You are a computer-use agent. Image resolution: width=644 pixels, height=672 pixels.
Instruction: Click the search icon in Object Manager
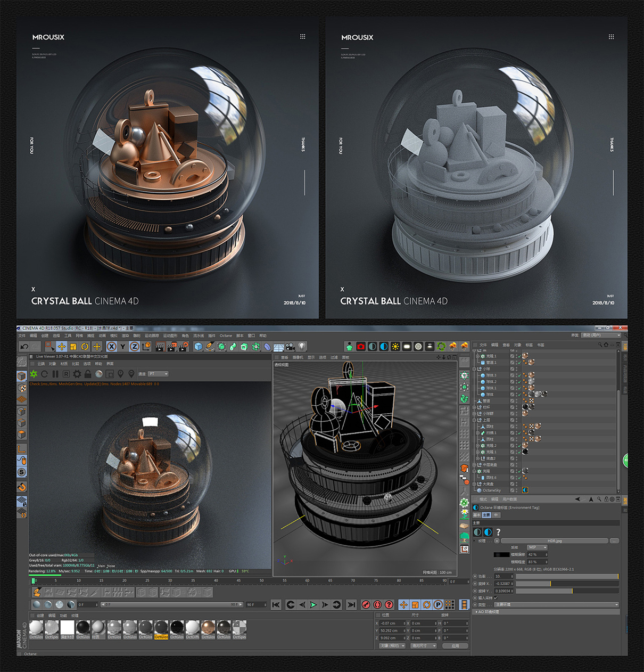point(600,345)
